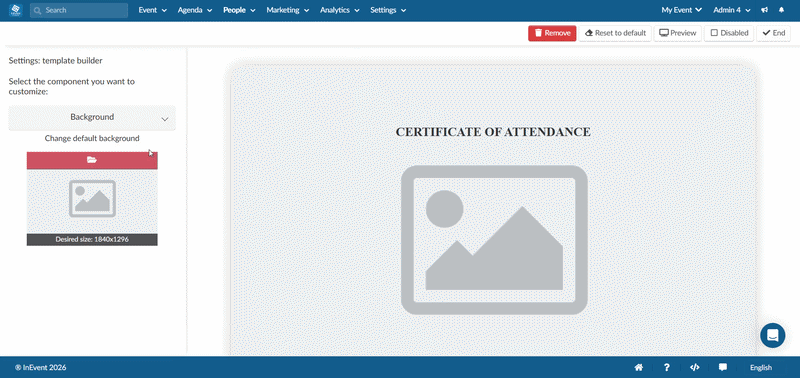Open the Marketing menu

288,10
